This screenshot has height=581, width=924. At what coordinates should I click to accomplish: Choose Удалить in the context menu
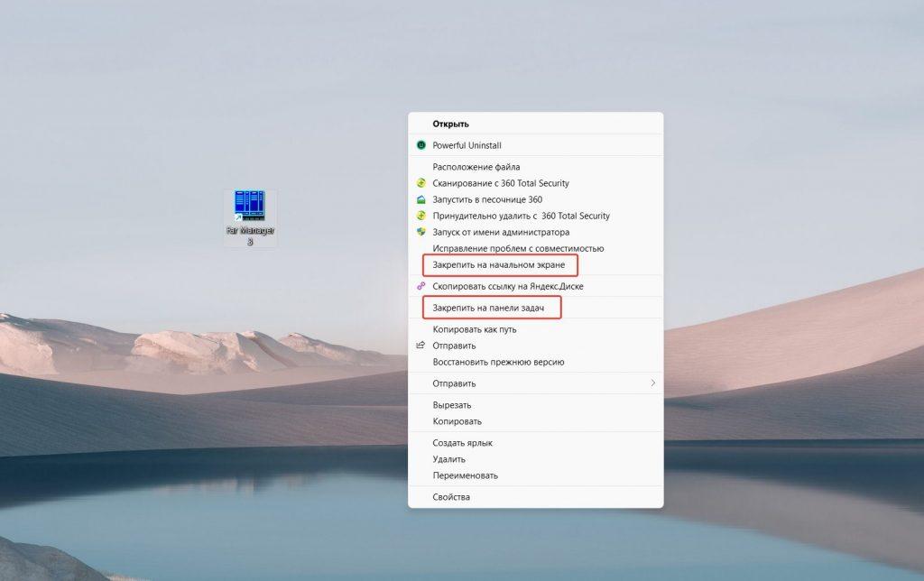(535, 459)
